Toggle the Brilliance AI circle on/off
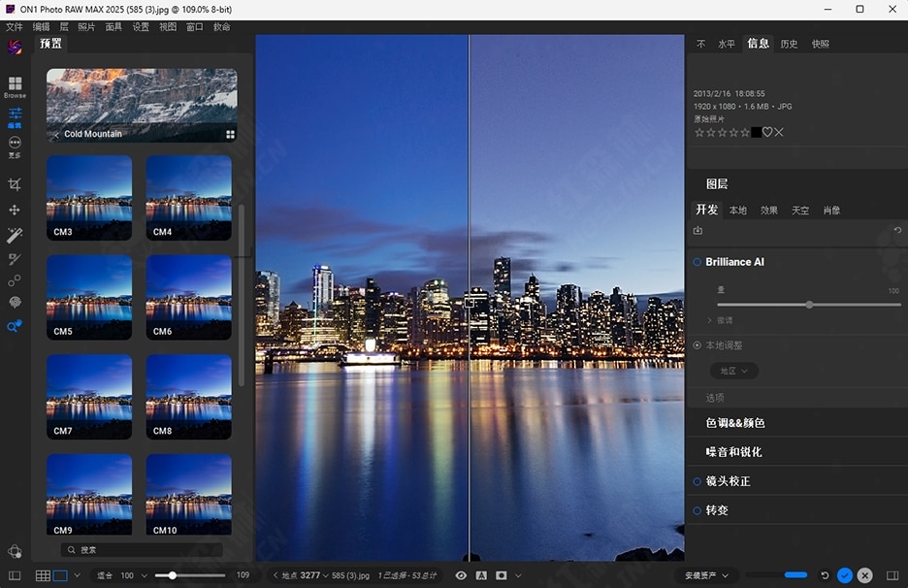This screenshot has width=908, height=588. pos(697,262)
